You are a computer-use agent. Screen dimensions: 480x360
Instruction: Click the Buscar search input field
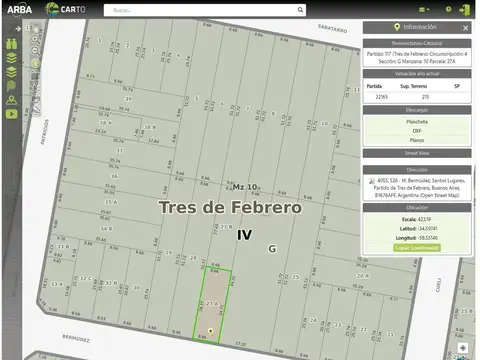(x=205, y=10)
